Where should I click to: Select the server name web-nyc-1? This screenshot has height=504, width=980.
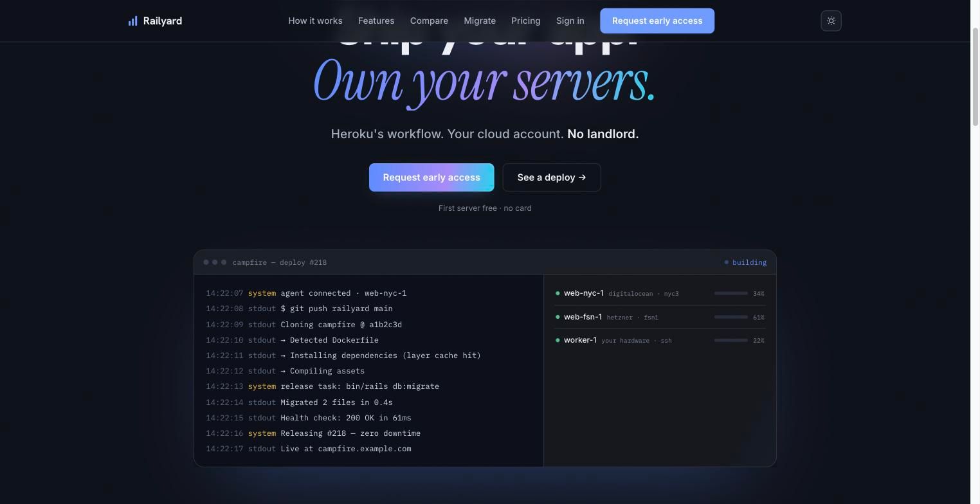(x=584, y=293)
